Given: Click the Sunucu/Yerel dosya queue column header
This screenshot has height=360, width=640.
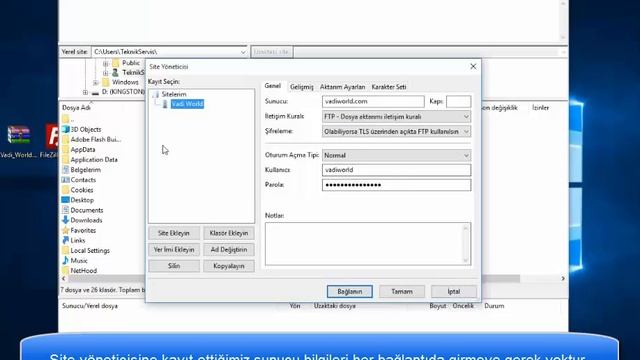Looking at the screenshot, I should [x=90, y=306].
